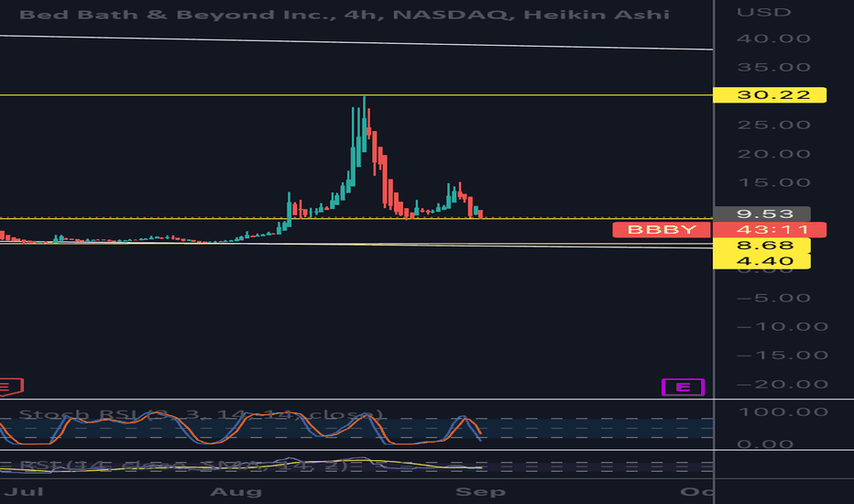
Task: Click the USD currency label
Action: (763, 12)
